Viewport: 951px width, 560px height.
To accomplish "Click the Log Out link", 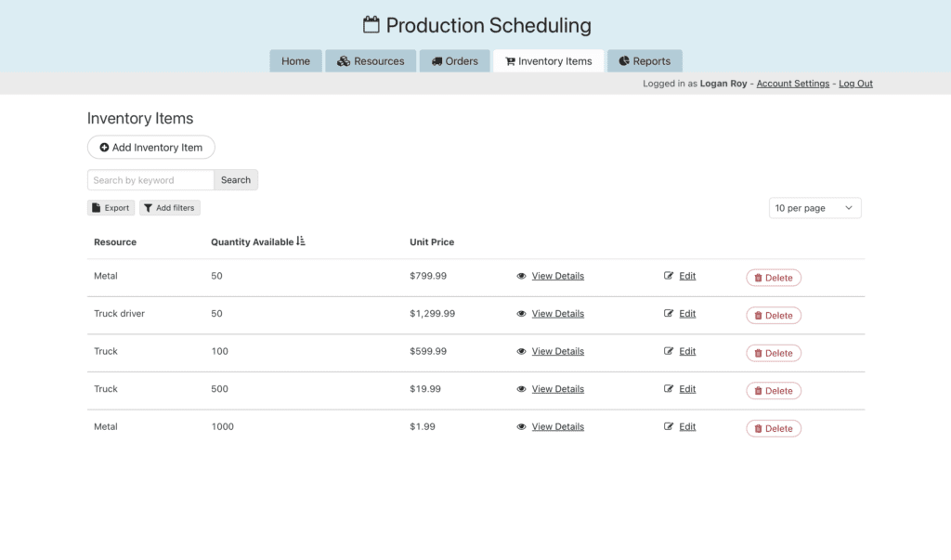I will point(855,84).
